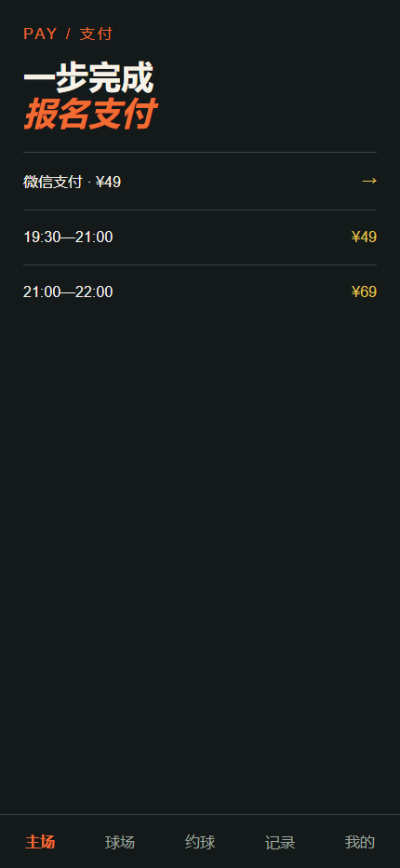Click the ¥69 price label
This screenshot has height=868, width=400.
364,292
